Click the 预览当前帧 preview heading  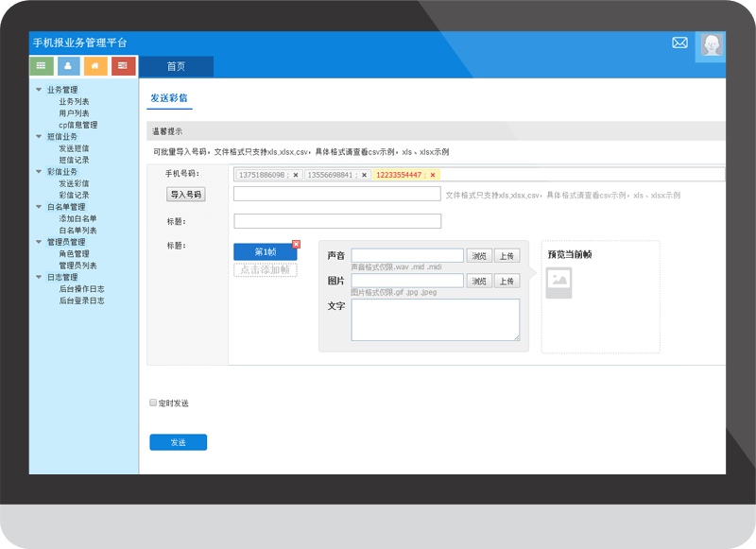pos(570,254)
